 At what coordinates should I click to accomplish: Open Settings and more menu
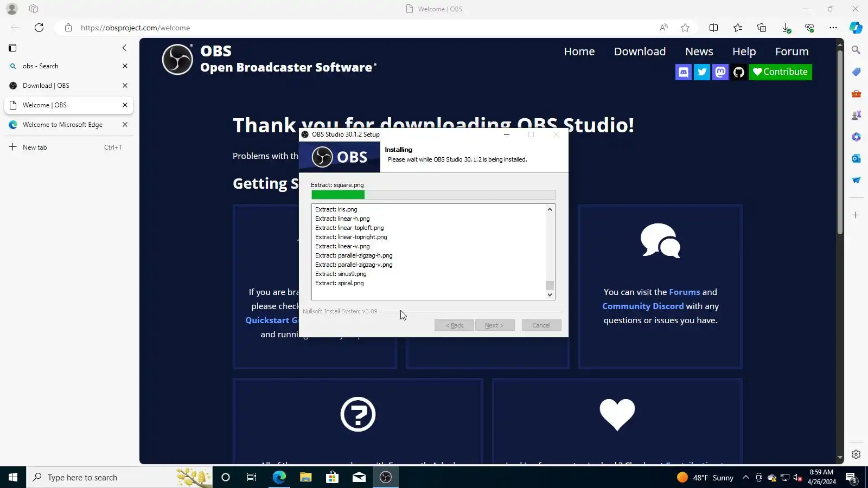click(833, 28)
